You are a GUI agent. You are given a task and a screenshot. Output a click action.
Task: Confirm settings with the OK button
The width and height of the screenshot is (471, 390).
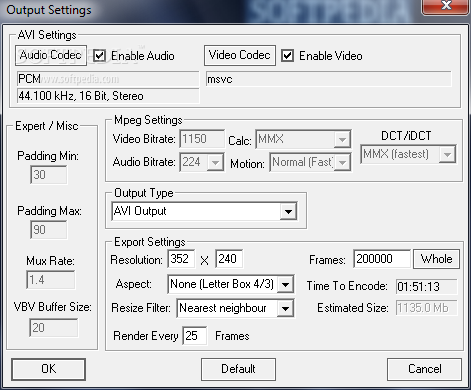pos(49,369)
